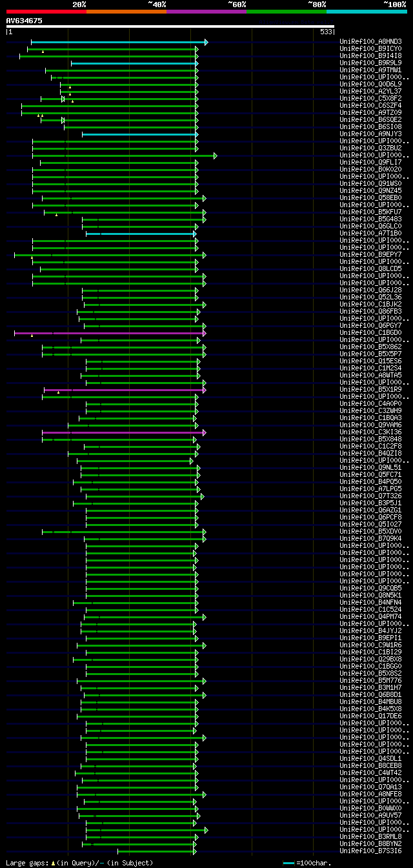The width and height of the screenshot is (413, 868).
Task: Select the label UniRef100_Q91WS0
Action: (370, 184)
